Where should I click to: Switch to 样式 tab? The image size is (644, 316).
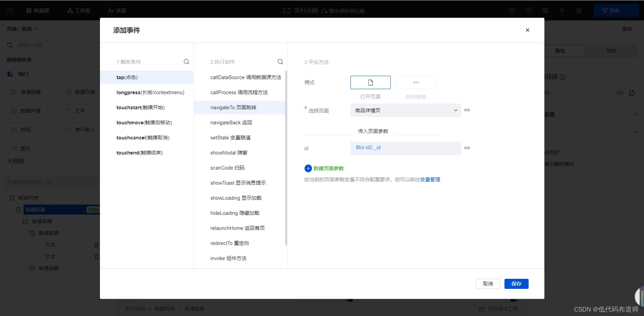pyautogui.click(x=611, y=51)
